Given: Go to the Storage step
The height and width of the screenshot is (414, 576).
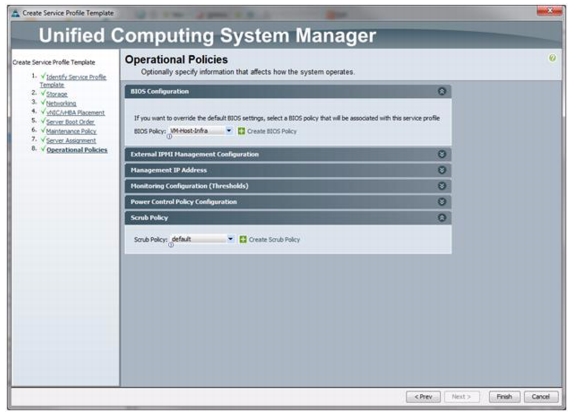Looking at the screenshot, I should pyautogui.click(x=57, y=94).
